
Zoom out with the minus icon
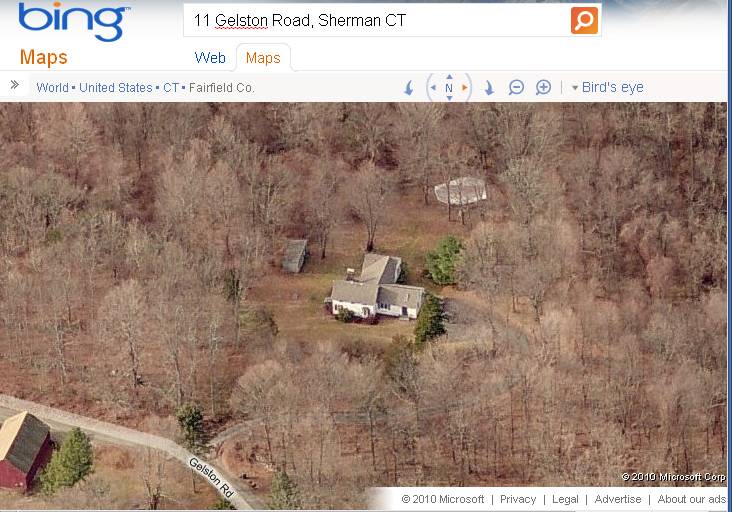(x=516, y=87)
